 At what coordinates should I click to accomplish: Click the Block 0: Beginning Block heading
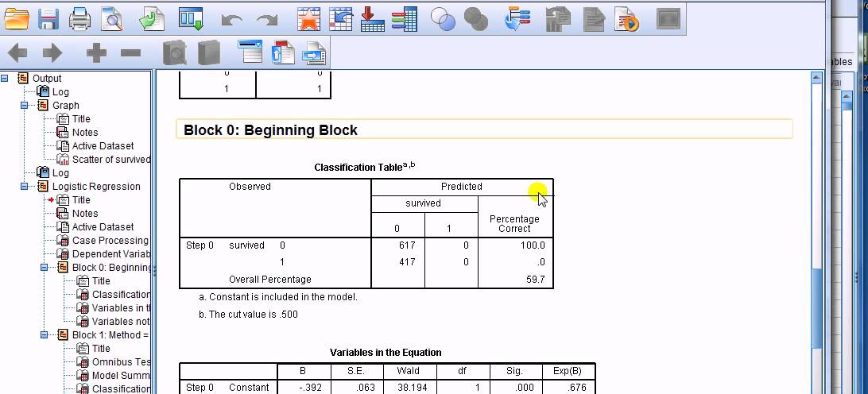pos(271,130)
